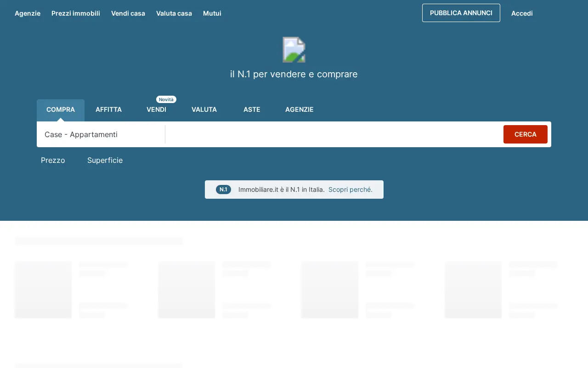Click the Pubblica Annunci button
The width and height of the screenshot is (588, 368).
[461, 13]
